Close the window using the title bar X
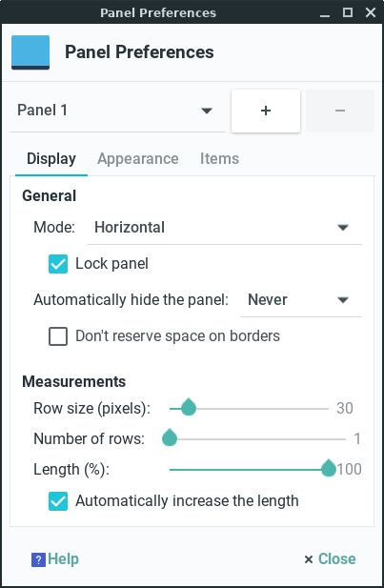Screen dimensions: 384x588 pyautogui.click(x=371, y=12)
